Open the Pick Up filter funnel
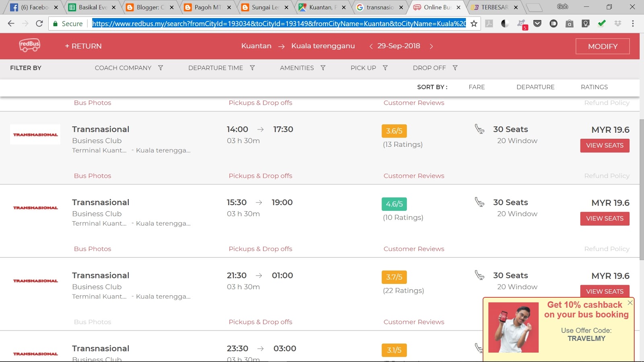This screenshot has height=362, width=644. point(385,68)
